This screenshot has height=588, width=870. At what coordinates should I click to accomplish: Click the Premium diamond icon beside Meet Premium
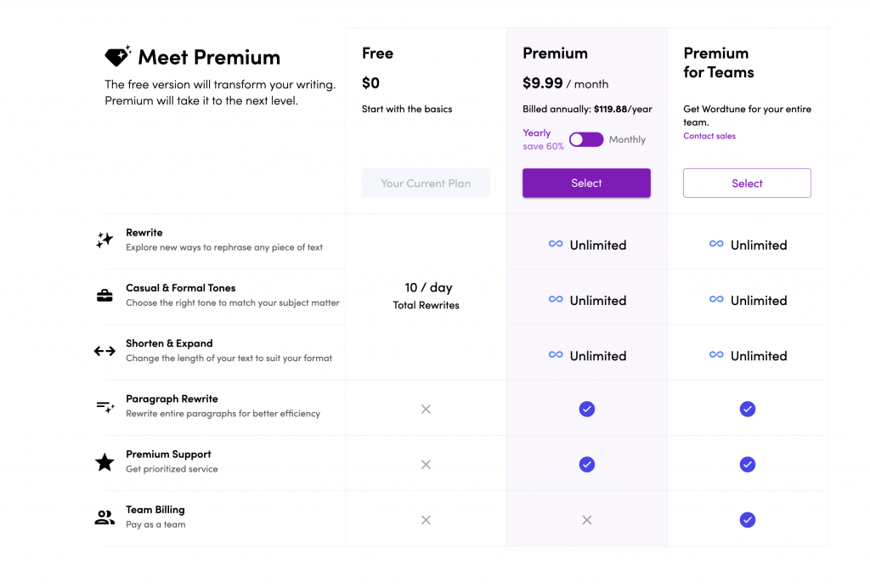click(117, 56)
